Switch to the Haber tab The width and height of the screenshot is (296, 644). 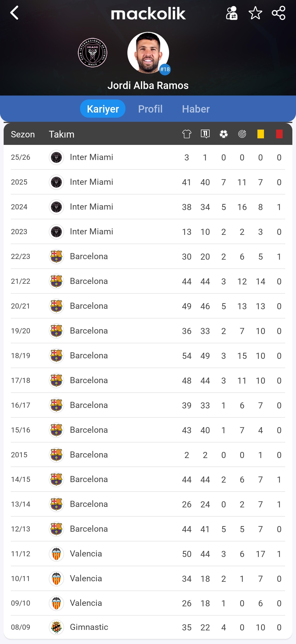point(196,109)
